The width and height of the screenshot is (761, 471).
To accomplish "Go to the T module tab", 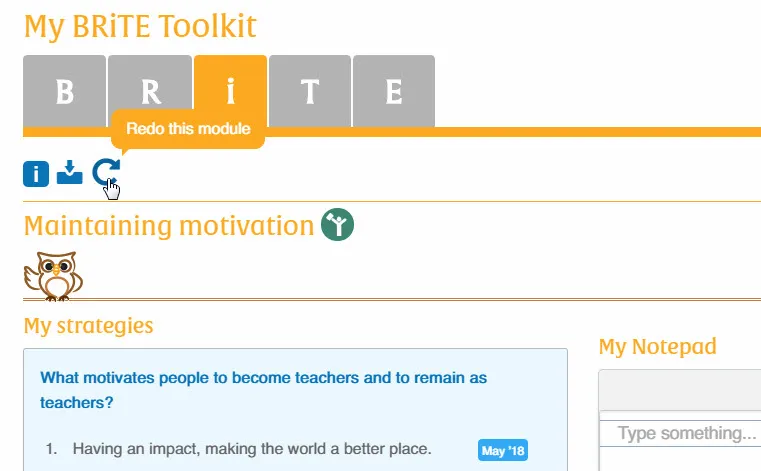I will [310, 92].
